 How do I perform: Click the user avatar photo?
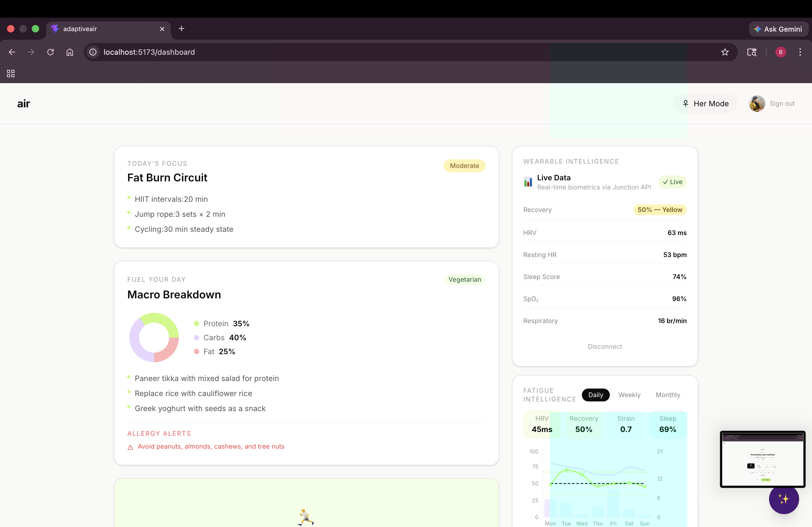click(756, 104)
